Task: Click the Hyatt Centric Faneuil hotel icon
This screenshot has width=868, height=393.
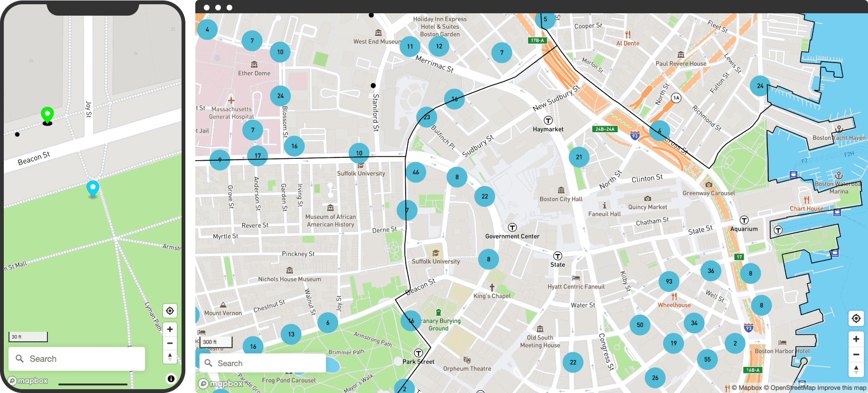Action: coord(576,278)
